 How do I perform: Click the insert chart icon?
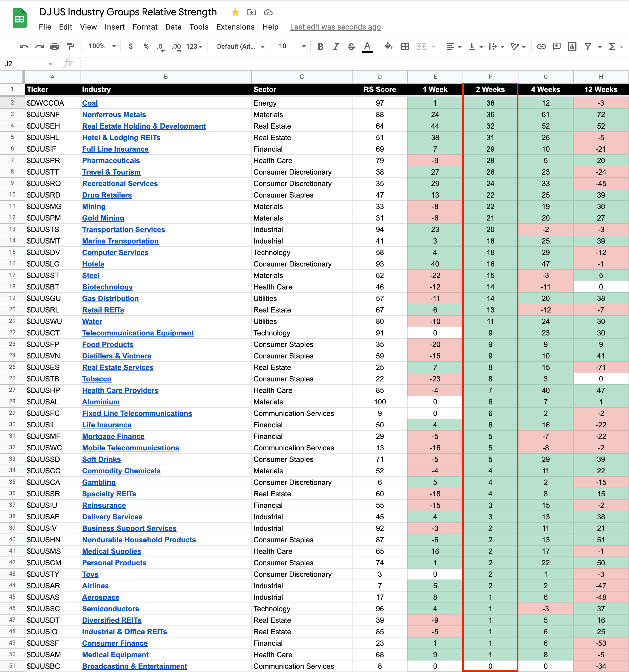[x=572, y=47]
